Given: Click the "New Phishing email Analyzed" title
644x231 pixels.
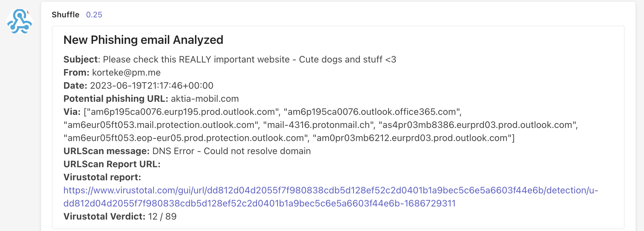Looking at the screenshot, I should pos(143,40).
